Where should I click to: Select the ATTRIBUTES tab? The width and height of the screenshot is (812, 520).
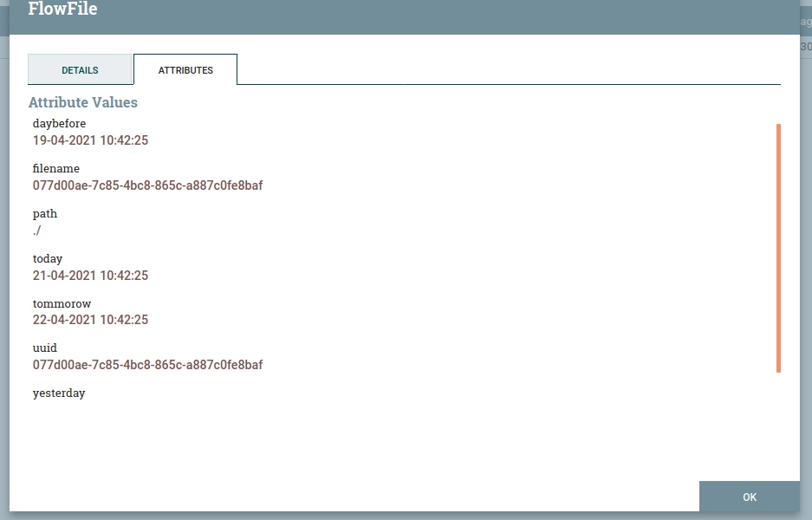pos(185,70)
